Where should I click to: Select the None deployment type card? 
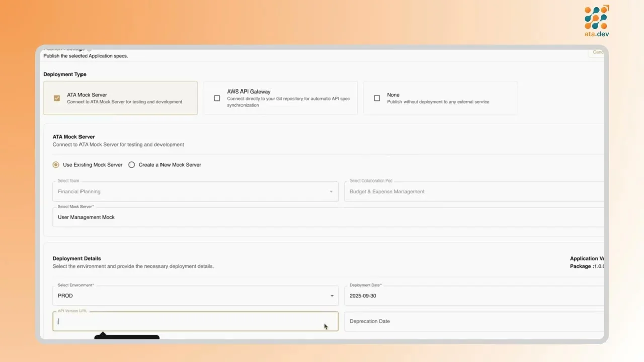coord(440,98)
